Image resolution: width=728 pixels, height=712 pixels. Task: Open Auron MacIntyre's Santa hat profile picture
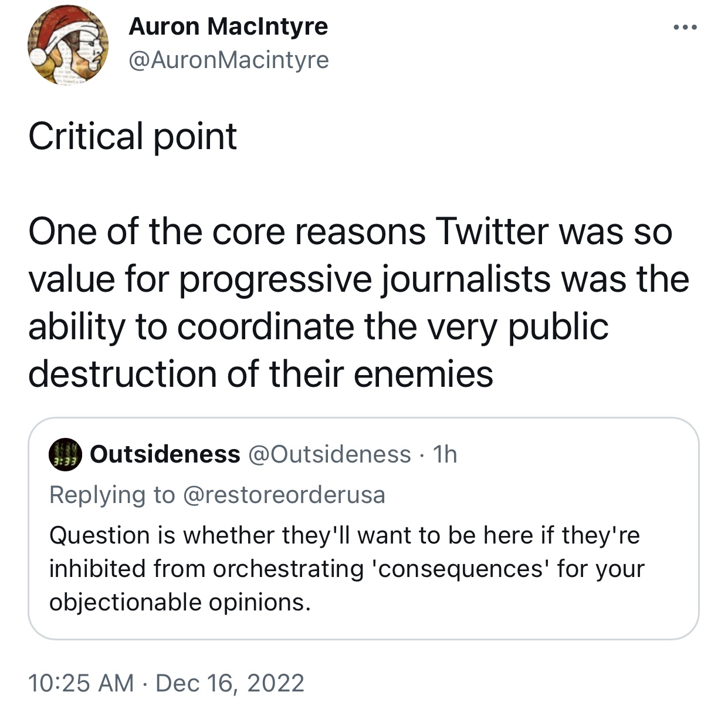pyautogui.click(x=67, y=45)
